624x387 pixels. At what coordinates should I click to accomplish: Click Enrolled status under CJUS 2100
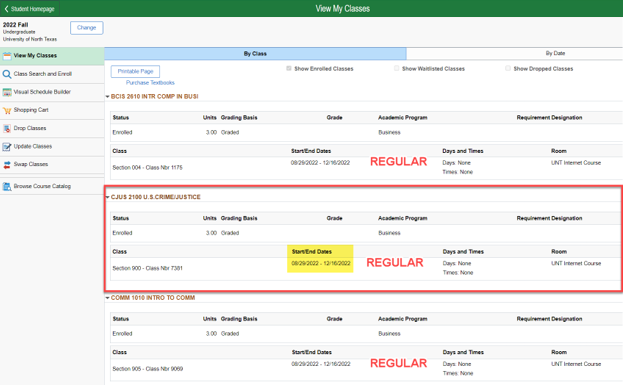122,233
